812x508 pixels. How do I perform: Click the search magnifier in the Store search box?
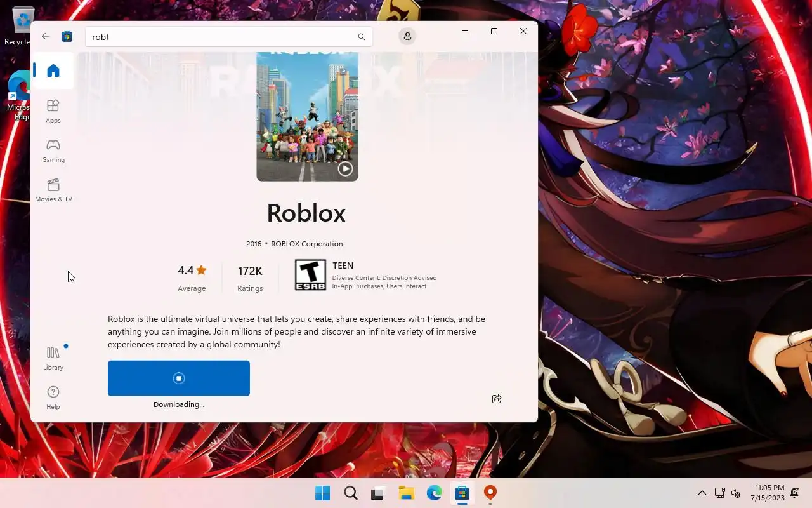click(x=362, y=37)
